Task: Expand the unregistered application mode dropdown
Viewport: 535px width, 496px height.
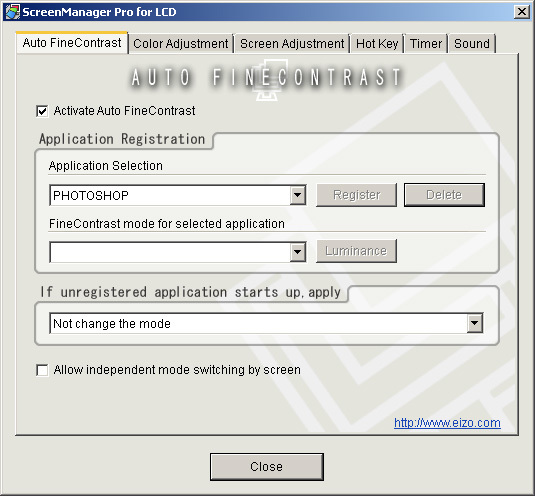Action: (x=475, y=323)
